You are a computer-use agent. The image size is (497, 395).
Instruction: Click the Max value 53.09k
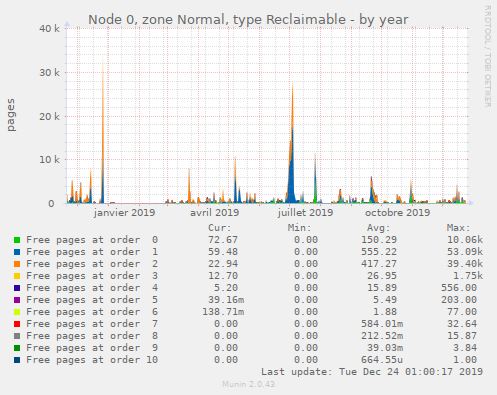tap(465, 252)
